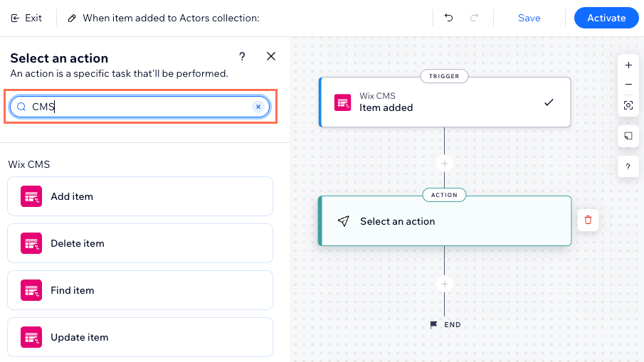Zoom out on the canvas

[x=628, y=85]
